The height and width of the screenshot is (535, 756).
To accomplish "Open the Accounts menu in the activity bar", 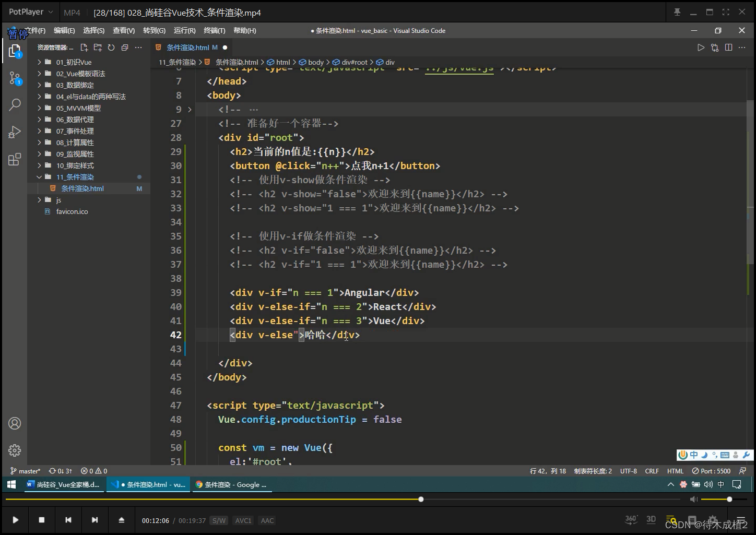I will [x=15, y=423].
